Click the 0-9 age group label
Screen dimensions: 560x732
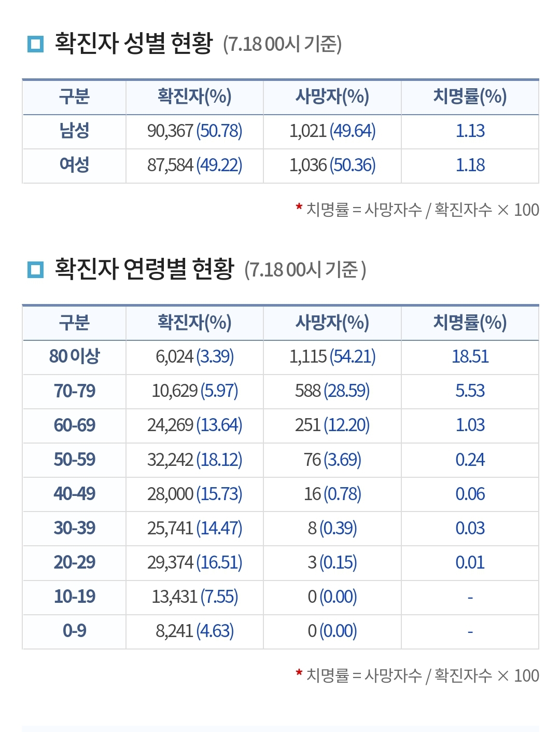[x=74, y=631]
